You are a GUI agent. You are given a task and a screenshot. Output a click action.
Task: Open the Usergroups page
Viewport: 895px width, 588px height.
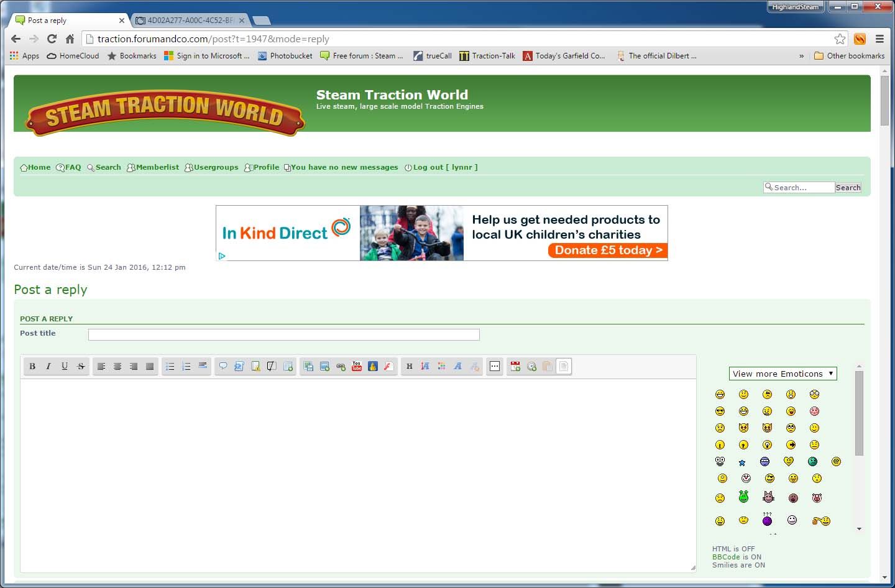pyautogui.click(x=211, y=167)
